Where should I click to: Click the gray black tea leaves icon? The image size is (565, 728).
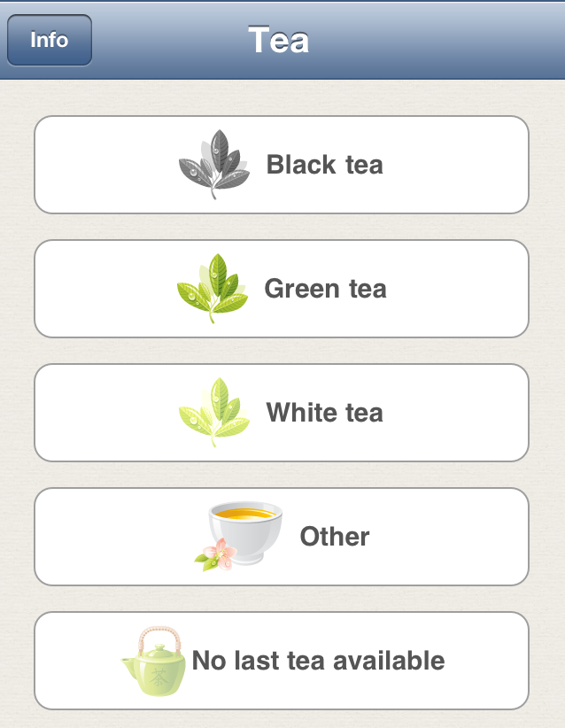(x=214, y=165)
